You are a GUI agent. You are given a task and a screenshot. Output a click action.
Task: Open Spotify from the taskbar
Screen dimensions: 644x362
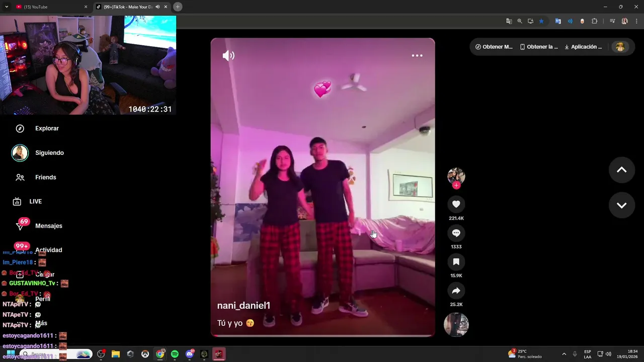(175, 354)
